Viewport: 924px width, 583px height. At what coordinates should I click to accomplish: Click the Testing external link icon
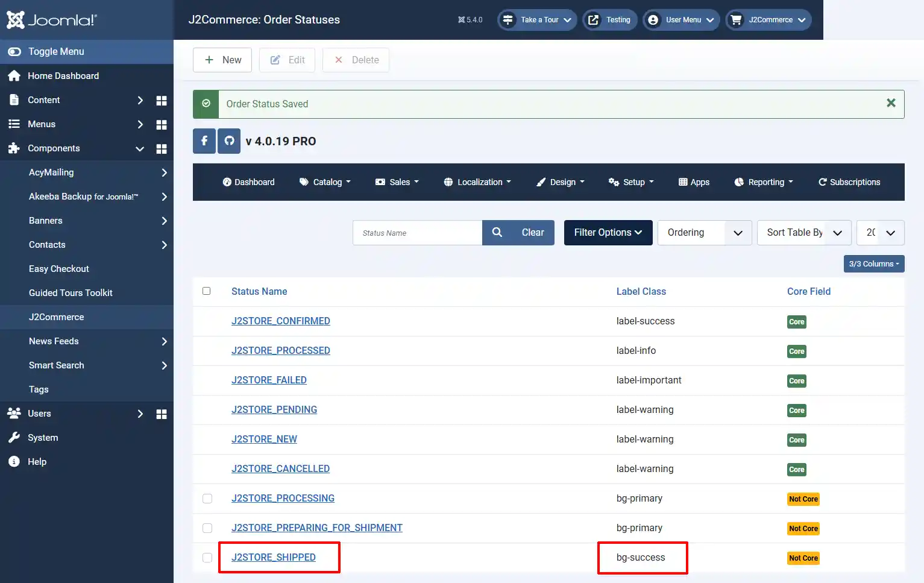(x=593, y=20)
